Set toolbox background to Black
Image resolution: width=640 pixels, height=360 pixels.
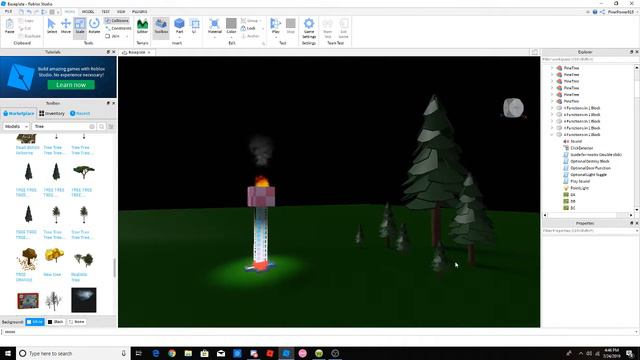[x=56, y=322]
